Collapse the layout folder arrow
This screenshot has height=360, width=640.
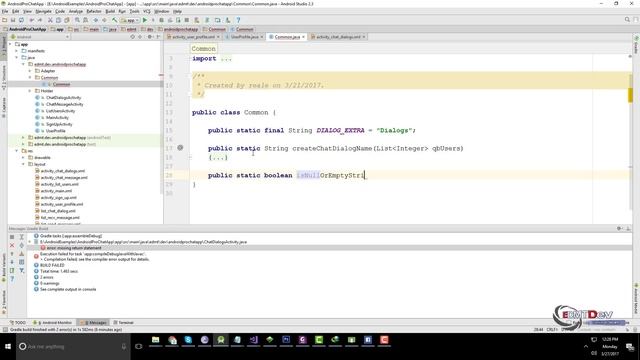[x=23, y=164]
